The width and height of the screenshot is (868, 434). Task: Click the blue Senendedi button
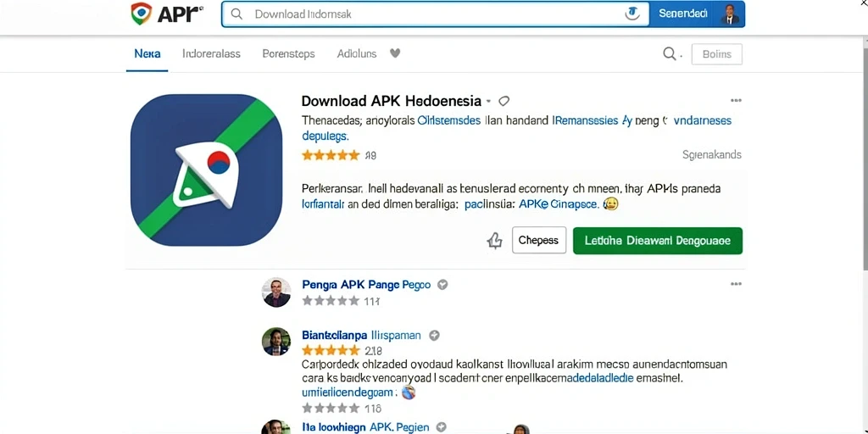683,14
